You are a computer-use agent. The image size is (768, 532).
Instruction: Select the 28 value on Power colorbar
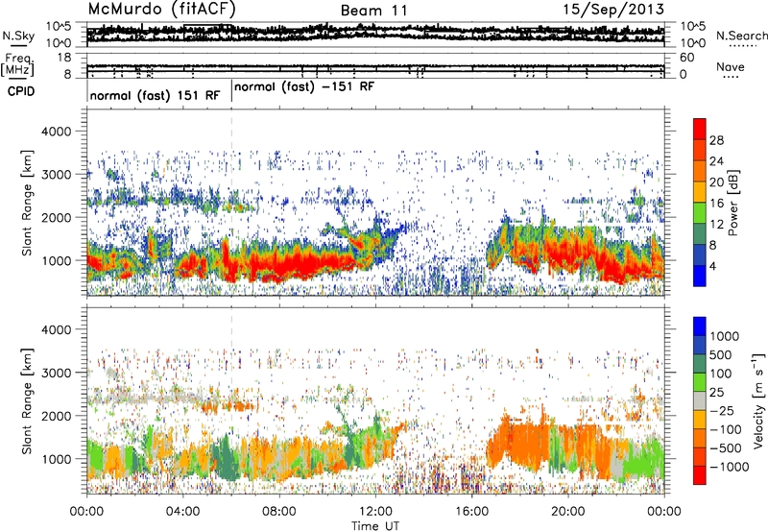[716, 140]
